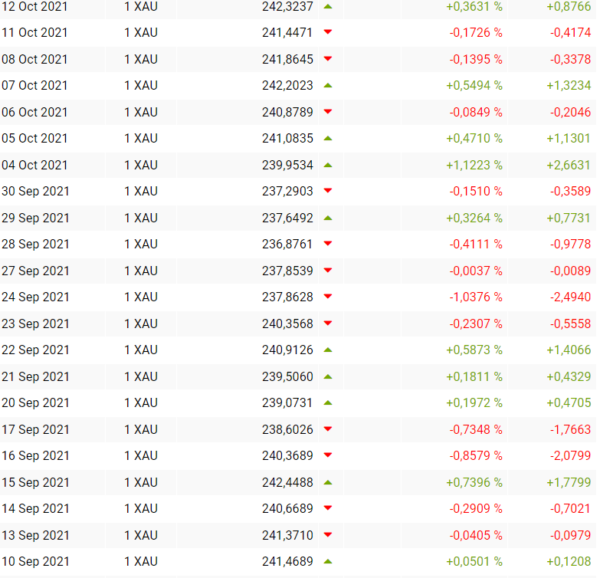Click the red down arrow for 11 Oct 2021
Image resolution: width=600 pixels, height=578 pixels.
point(328,32)
